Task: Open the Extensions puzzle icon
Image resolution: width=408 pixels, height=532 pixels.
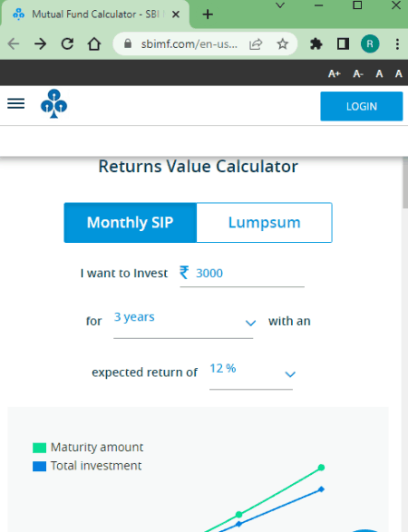Action: click(316, 44)
